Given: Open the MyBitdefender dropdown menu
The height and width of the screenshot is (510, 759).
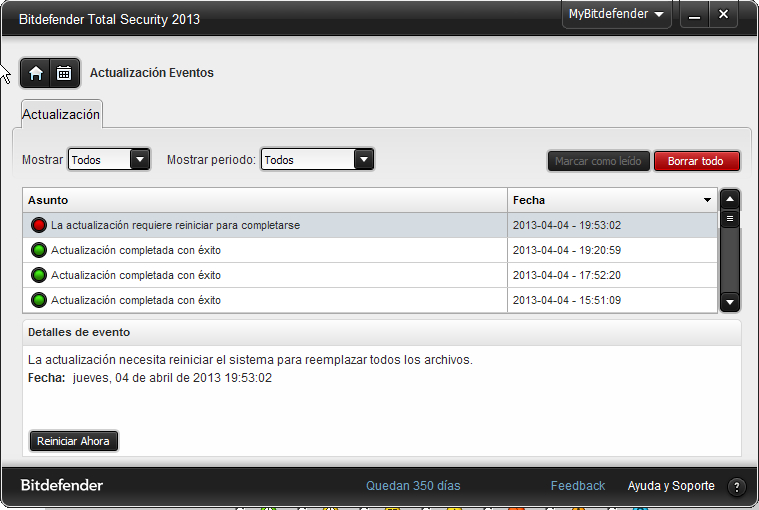Looking at the screenshot, I should point(616,14).
